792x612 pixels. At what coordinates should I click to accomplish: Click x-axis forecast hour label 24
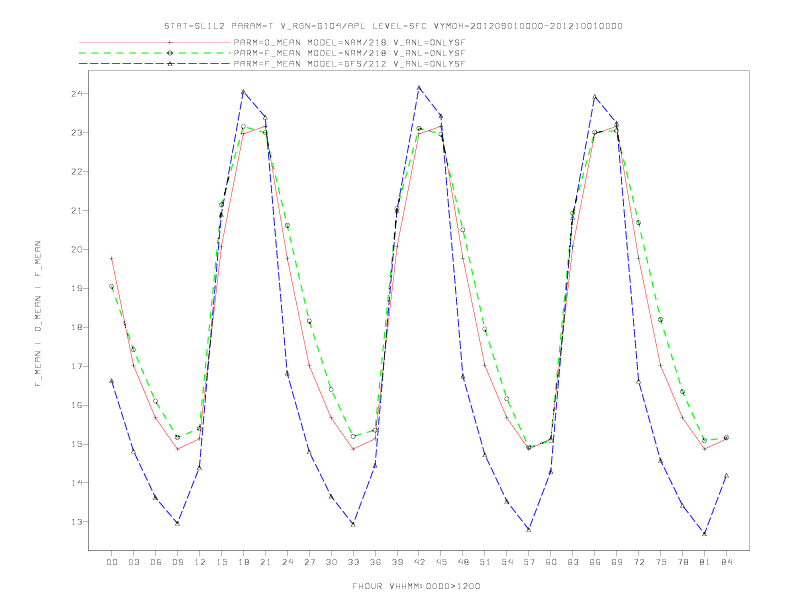[x=287, y=562]
